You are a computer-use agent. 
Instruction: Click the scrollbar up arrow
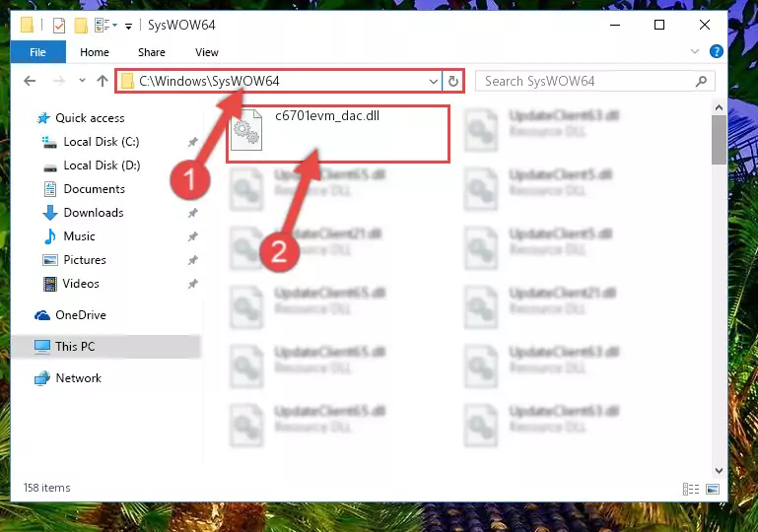pos(719,107)
